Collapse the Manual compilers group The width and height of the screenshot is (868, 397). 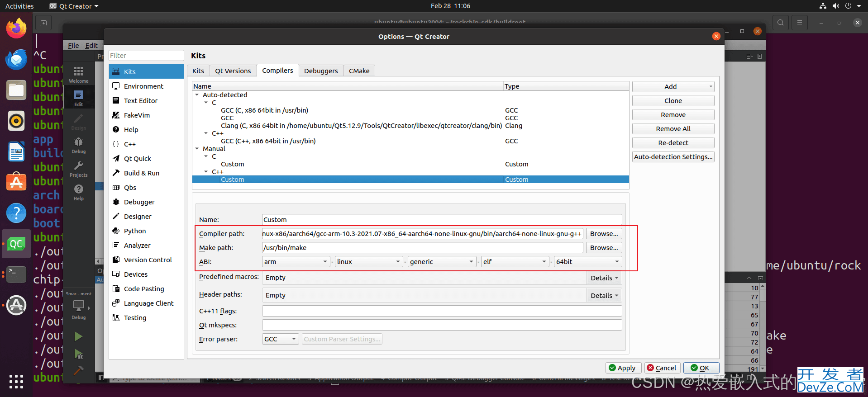click(197, 149)
